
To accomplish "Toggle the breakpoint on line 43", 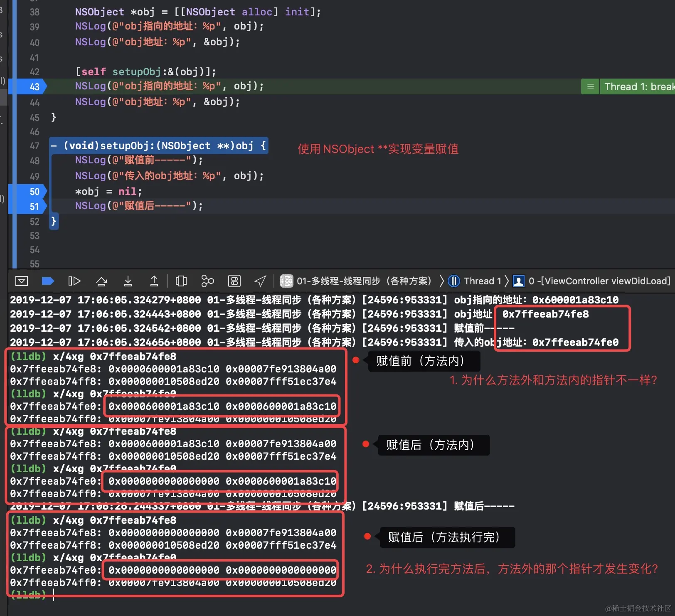I will pos(28,86).
